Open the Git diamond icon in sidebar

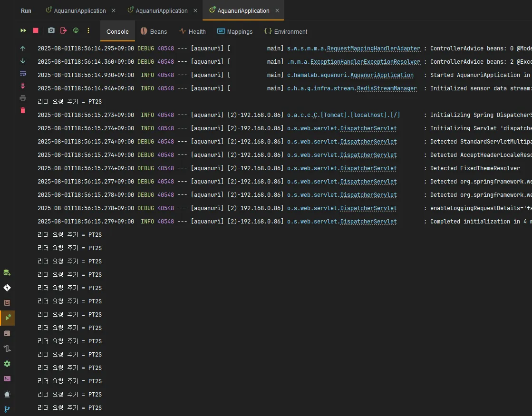pos(7,288)
